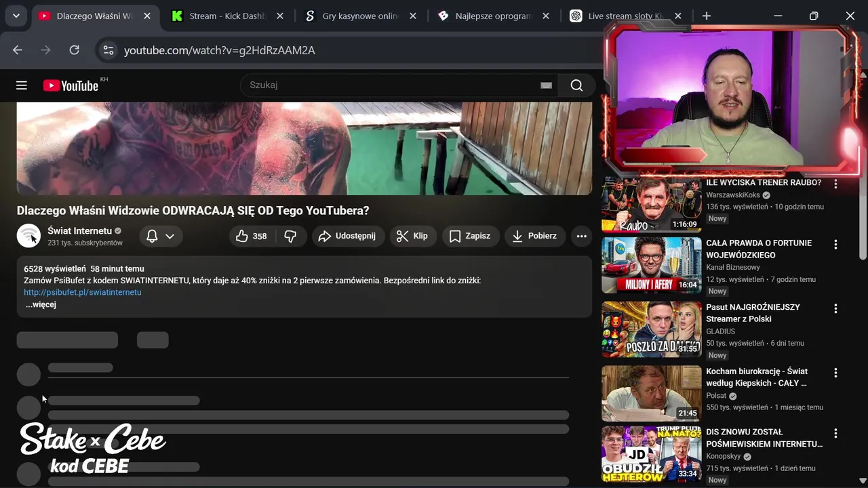Open options menu for Pasut NAJGROŹNIEJSZY Streamer
The image size is (868, 488).
tap(835, 308)
